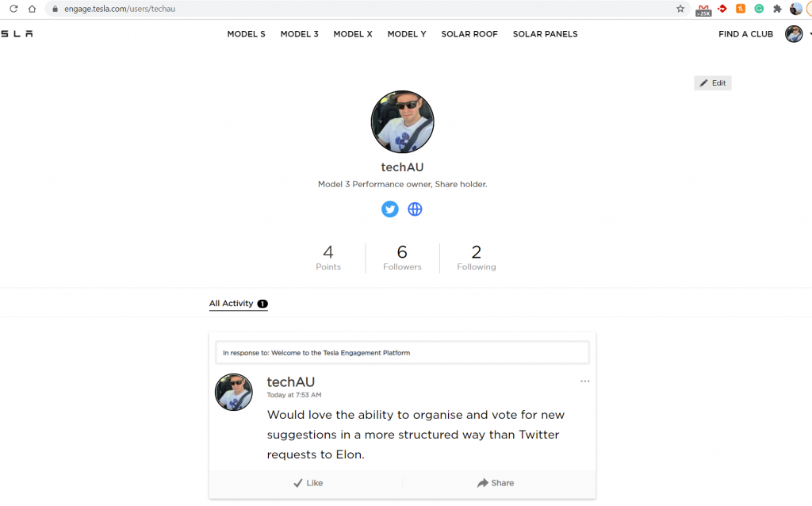Image resolution: width=812 pixels, height=506 pixels.
Task: Click the website globe icon
Action: pos(415,209)
